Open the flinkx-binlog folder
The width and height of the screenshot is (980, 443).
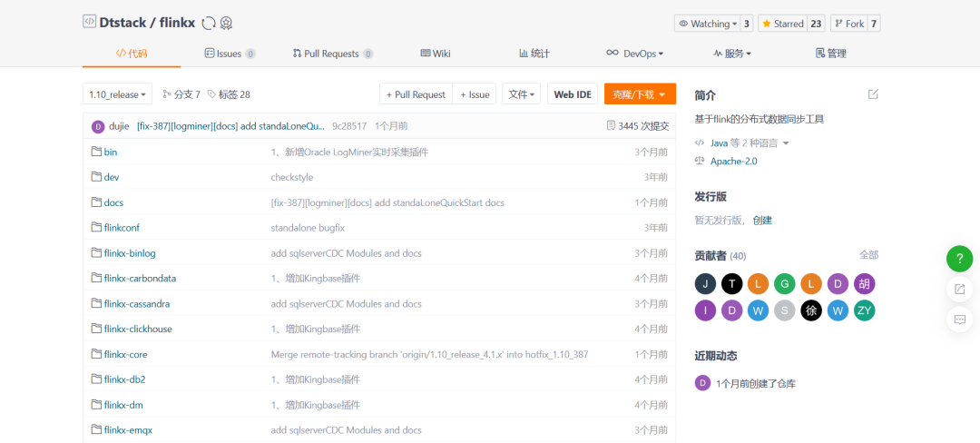(x=130, y=253)
